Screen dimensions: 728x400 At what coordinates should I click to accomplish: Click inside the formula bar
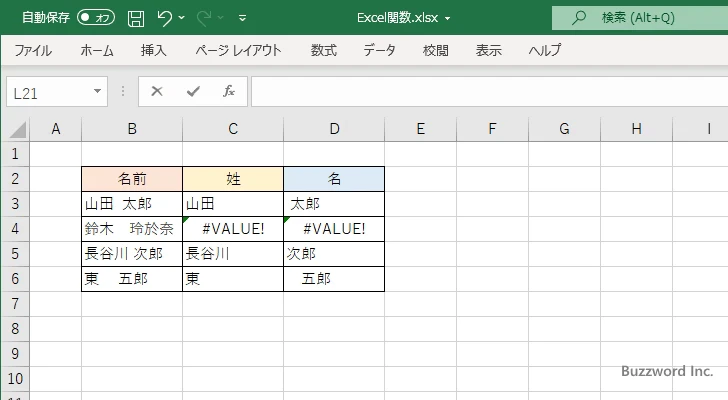(x=489, y=92)
